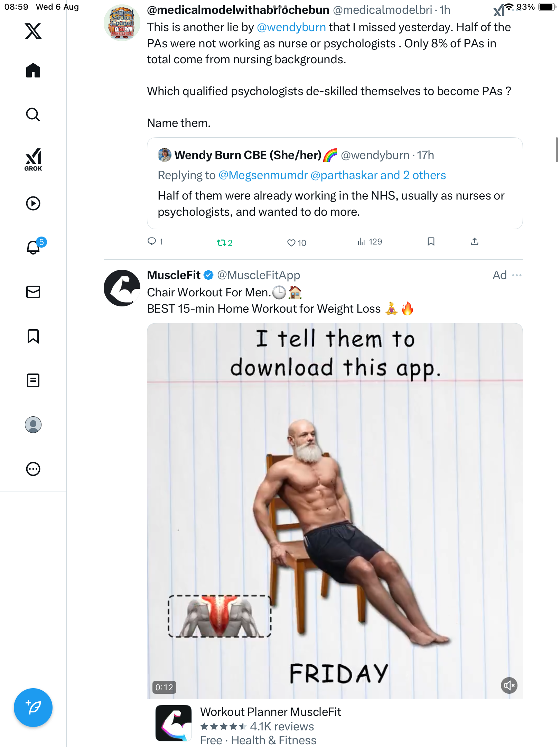Open the profile avatar in sidebar
560x747 pixels.
tap(33, 425)
